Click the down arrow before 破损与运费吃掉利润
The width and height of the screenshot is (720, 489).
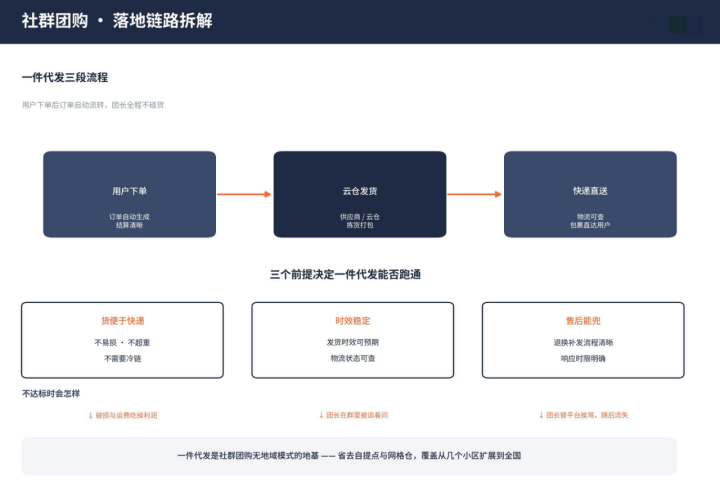point(90,415)
